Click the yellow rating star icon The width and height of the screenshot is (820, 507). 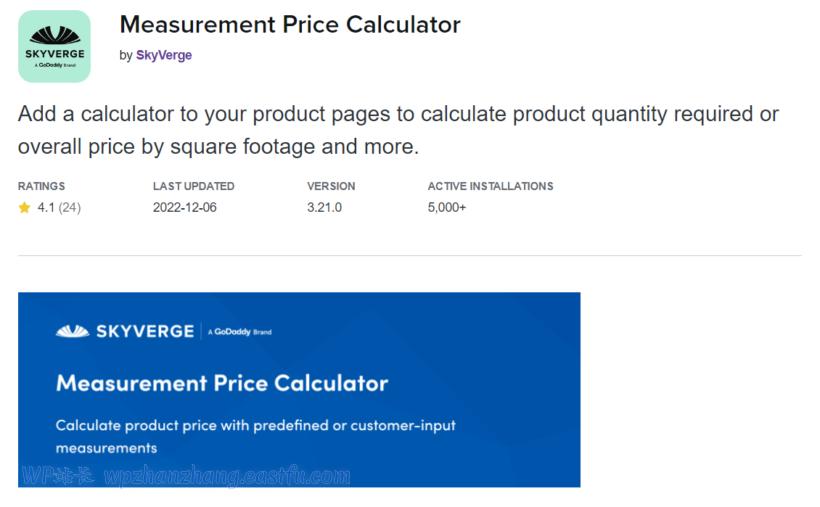pyautogui.click(x=24, y=208)
